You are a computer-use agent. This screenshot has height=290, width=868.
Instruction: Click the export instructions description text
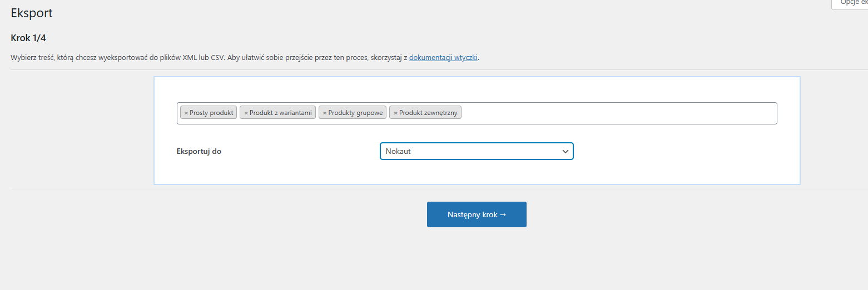[206, 57]
